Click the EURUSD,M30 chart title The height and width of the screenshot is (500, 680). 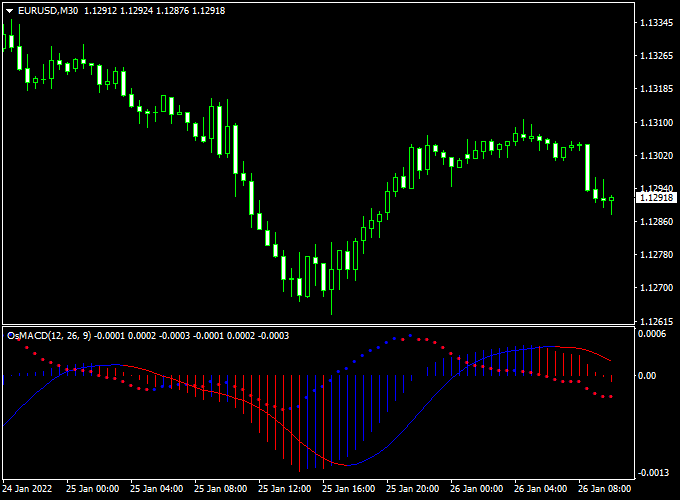coord(49,10)
